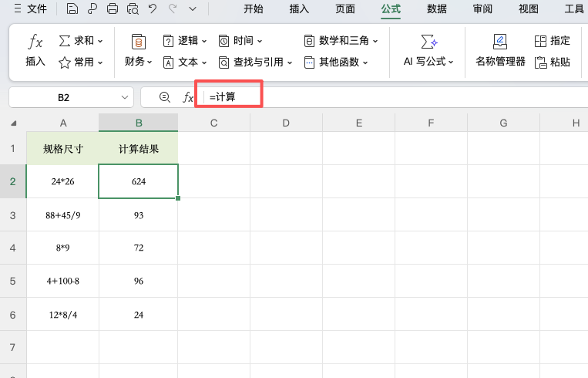Viewport: 588px width, 378px height.
Task: Open the AI 写公式 dropdown label
Action: tap(428, 62)
